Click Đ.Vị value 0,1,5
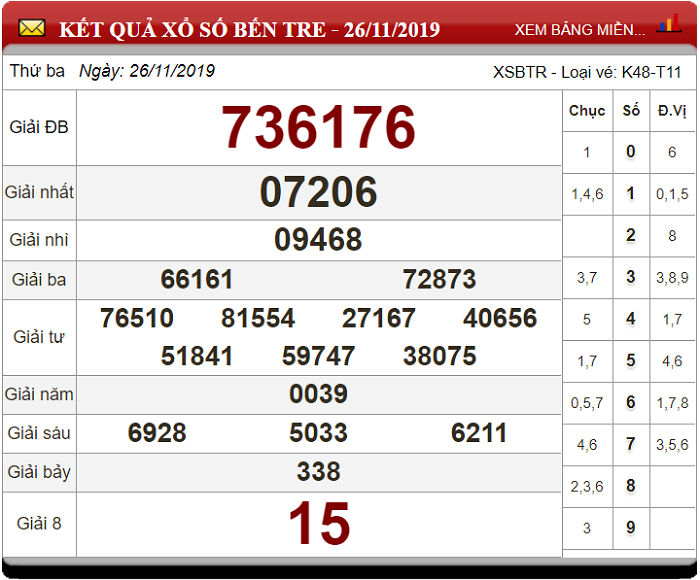This screenshot has height=580, width=700. tap(672, 194)
